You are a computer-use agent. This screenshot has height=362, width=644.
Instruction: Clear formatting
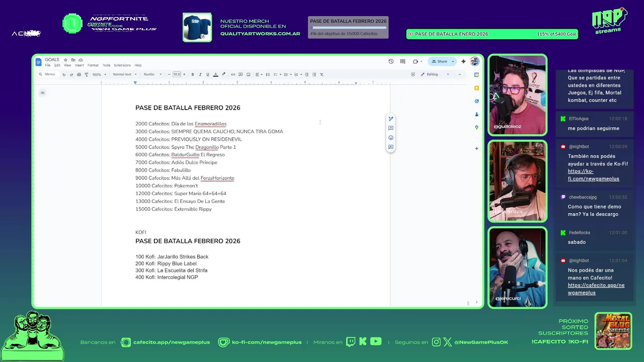click(322, 74)
